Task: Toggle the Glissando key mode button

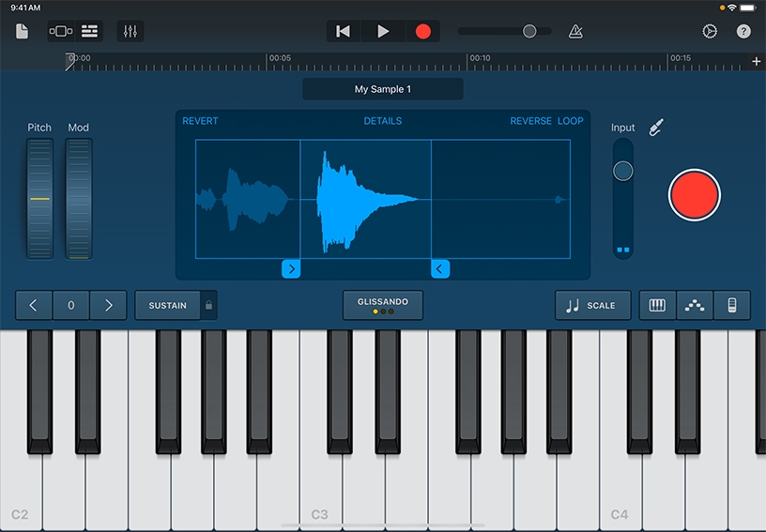Action: (382, 305)
